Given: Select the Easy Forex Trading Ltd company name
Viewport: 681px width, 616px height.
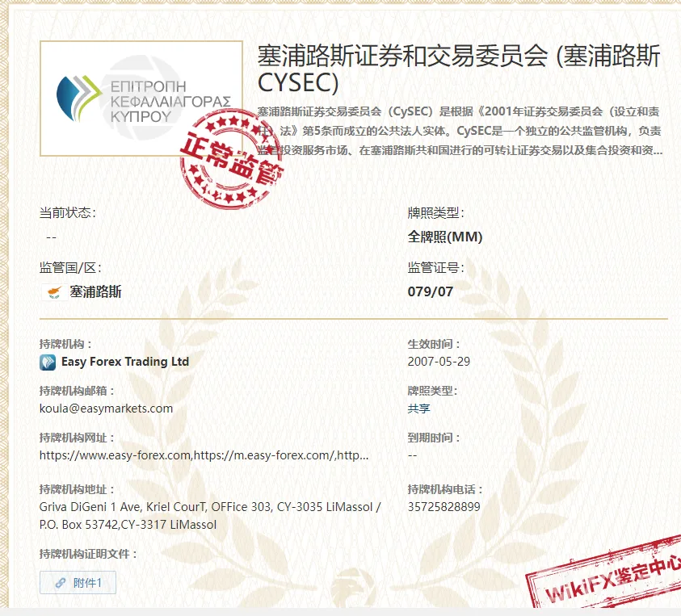Looking at the screenshot, I should [125, 362].
